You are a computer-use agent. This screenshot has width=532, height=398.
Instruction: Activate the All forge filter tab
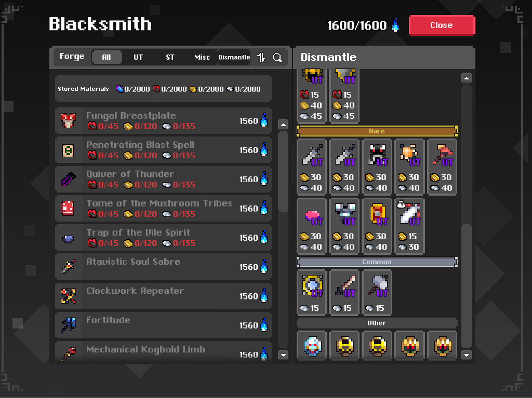tap(107, 57)
